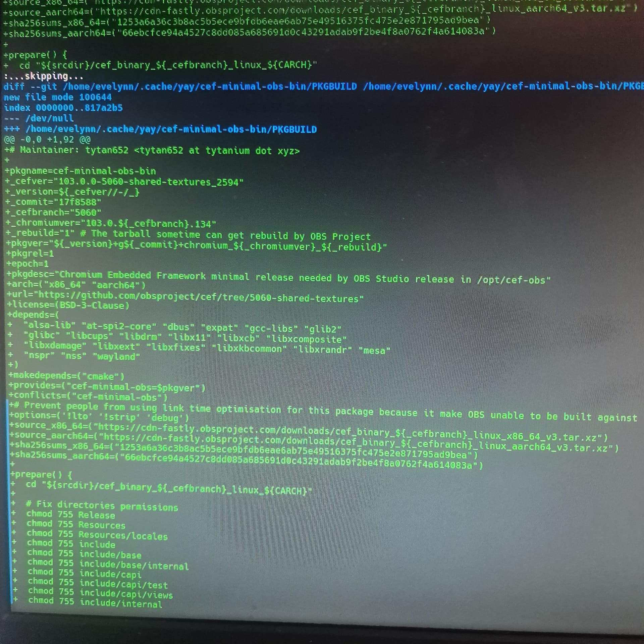
Task: Click the 'chmod 755 include/capi/test' line
Action: click(90, 583)
